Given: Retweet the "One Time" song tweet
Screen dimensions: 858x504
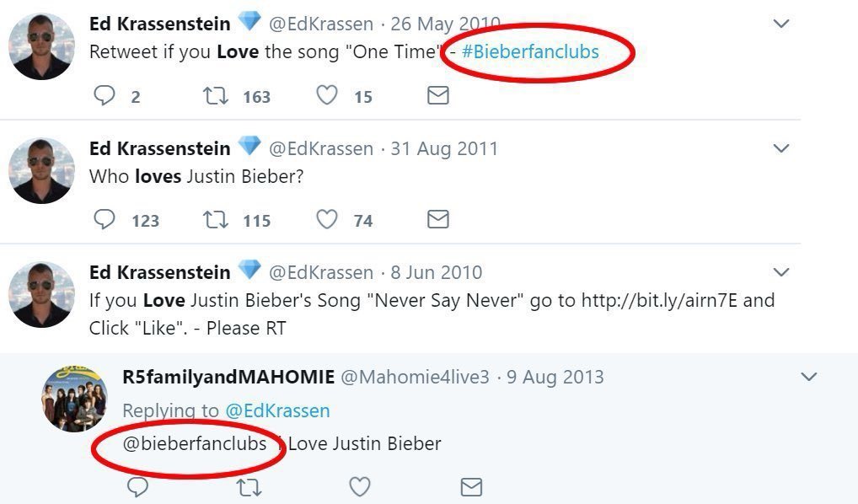Looking at the screenshot, I should click(x=216, y=96).
